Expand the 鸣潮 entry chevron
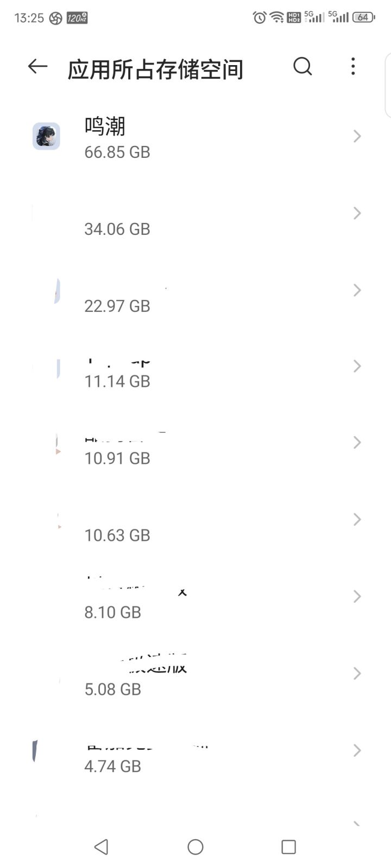 (357, 136)
